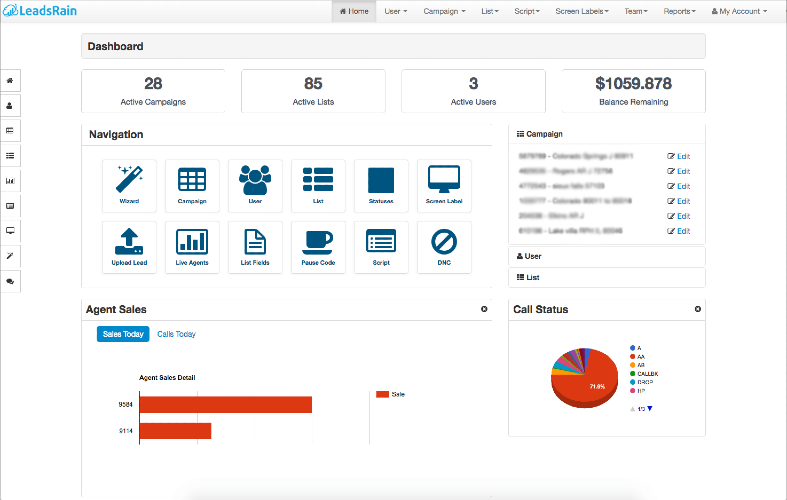Open the User tile in Navigation
Screen dimensions: 787x500
pyautogui.click(x=255, y=186)
